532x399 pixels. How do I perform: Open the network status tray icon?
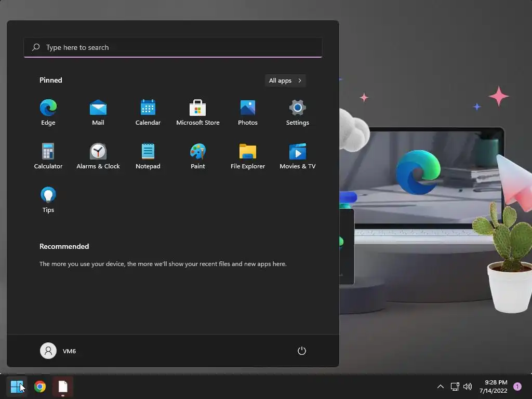click(455, 387)
